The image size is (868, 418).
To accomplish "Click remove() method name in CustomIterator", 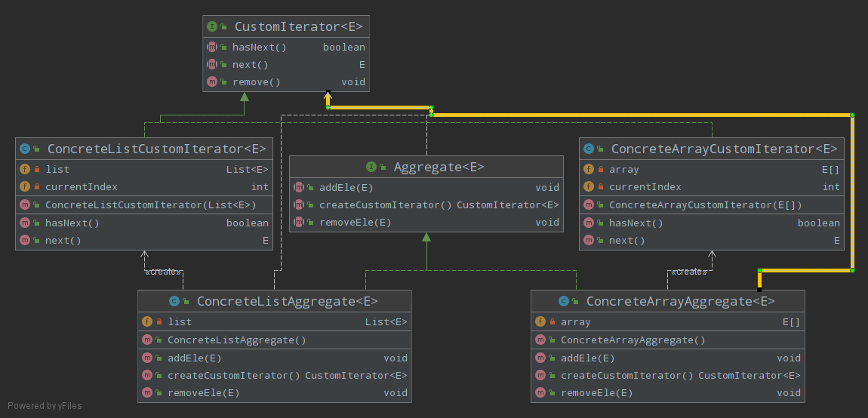I will click(257, 82).
